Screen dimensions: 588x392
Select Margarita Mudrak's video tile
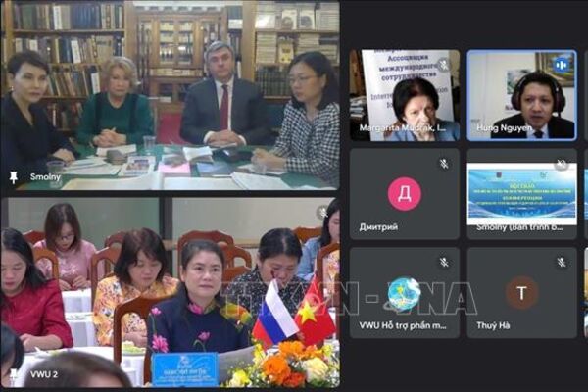coord(404,95)
